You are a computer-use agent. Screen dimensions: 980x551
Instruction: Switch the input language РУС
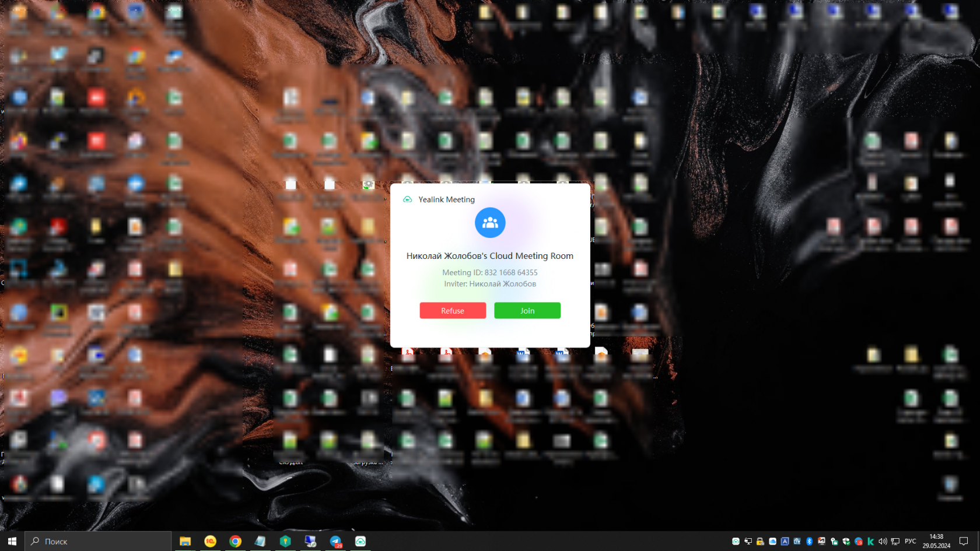tap(911, 541)
